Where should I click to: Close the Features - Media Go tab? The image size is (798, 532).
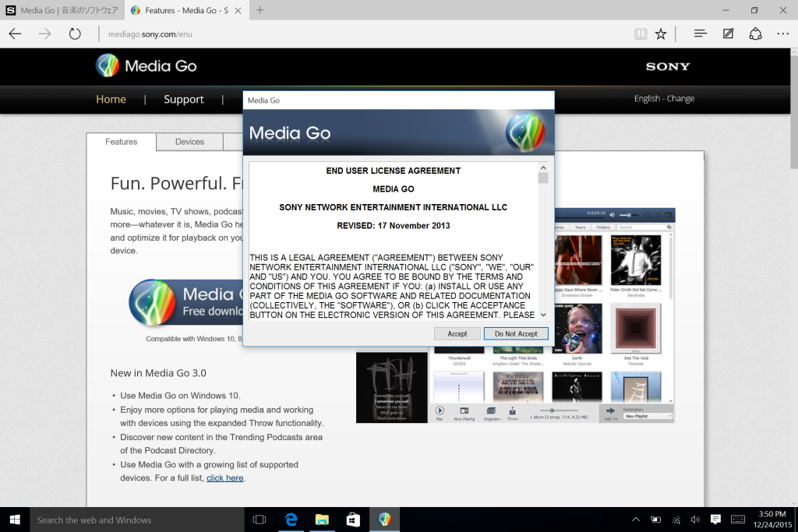coord(238,11)
